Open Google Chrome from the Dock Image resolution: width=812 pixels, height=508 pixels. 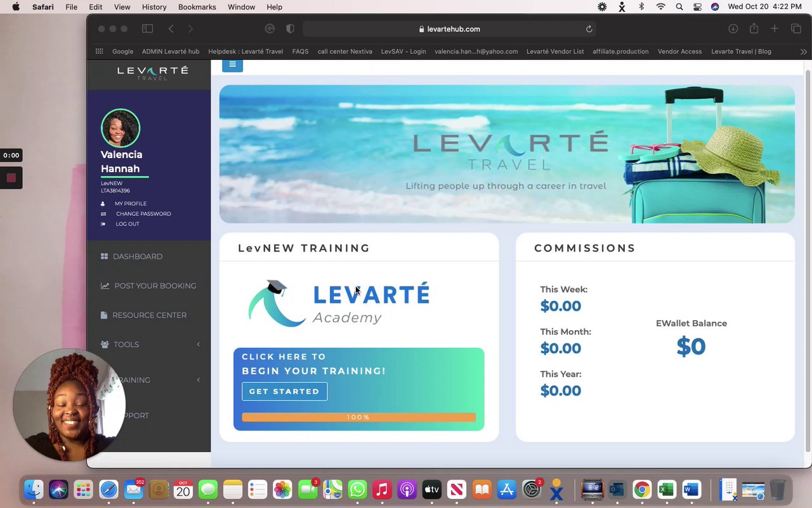641,490
